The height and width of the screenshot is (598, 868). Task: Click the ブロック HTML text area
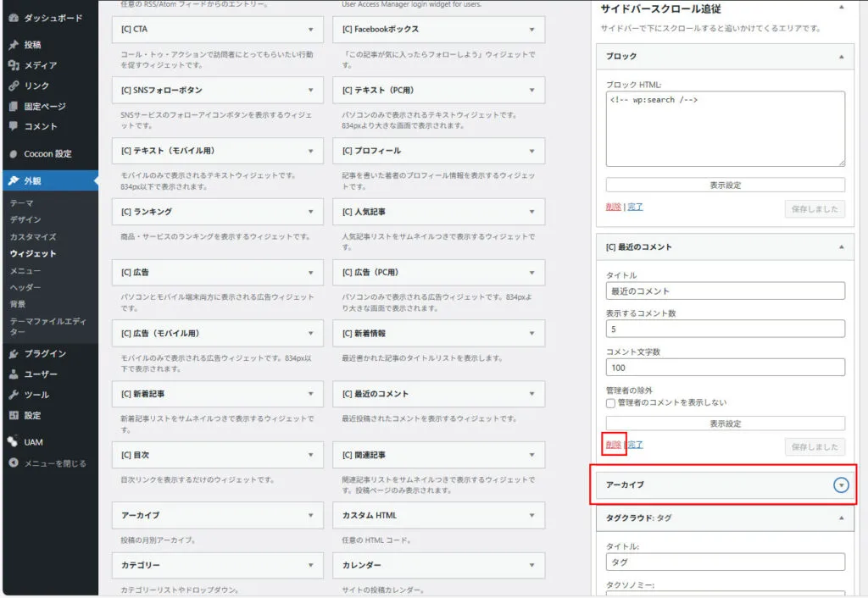click(x=725, y=128)
